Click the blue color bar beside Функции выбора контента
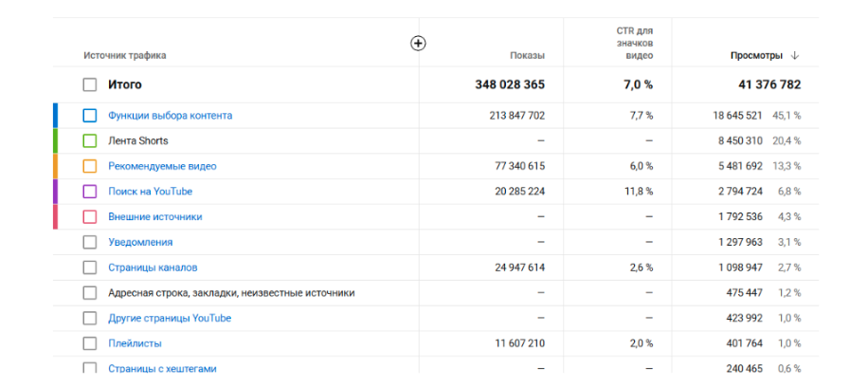868x388 pixels. pyautogui.click(x=55, y=116)
